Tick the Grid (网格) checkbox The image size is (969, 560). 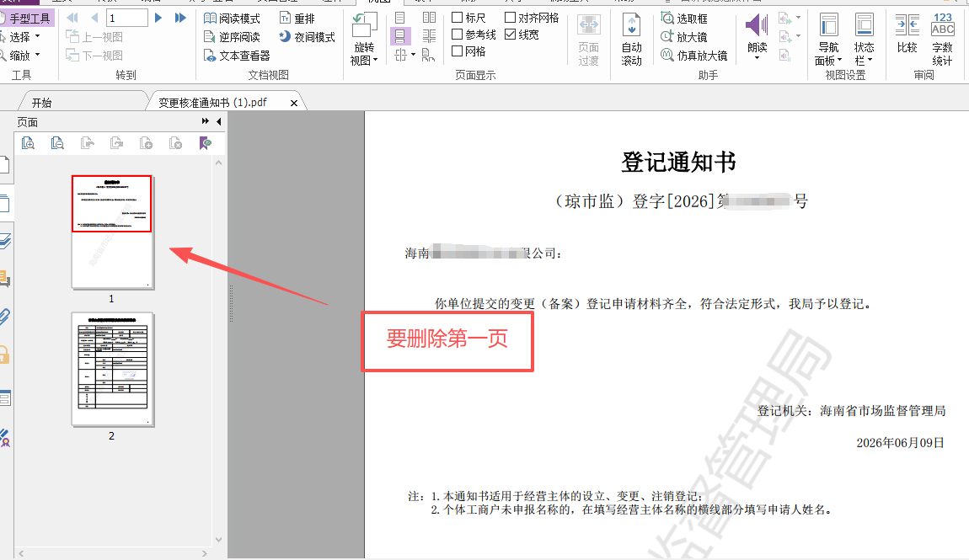468,51
